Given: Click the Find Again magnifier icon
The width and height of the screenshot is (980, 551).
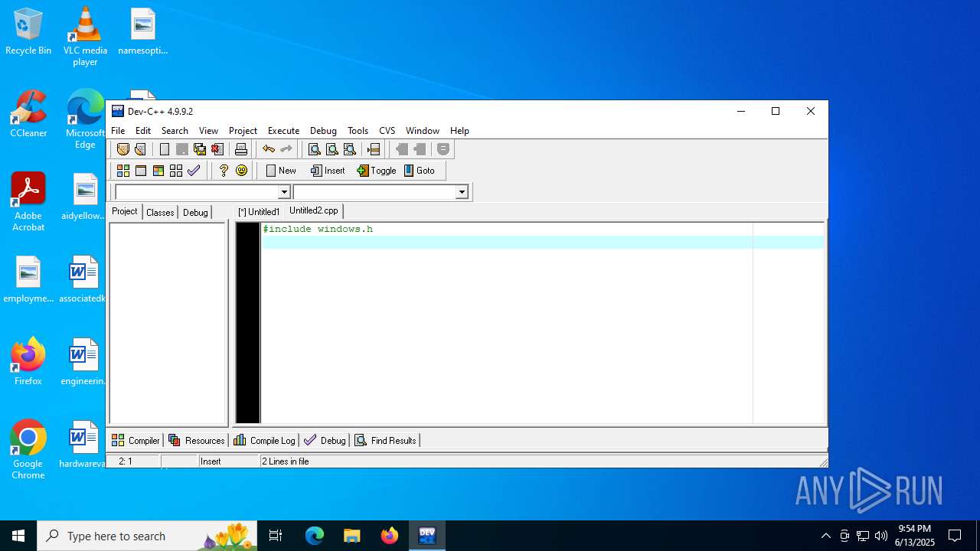Looking at the screenshot, I should [x=349, y=149].
